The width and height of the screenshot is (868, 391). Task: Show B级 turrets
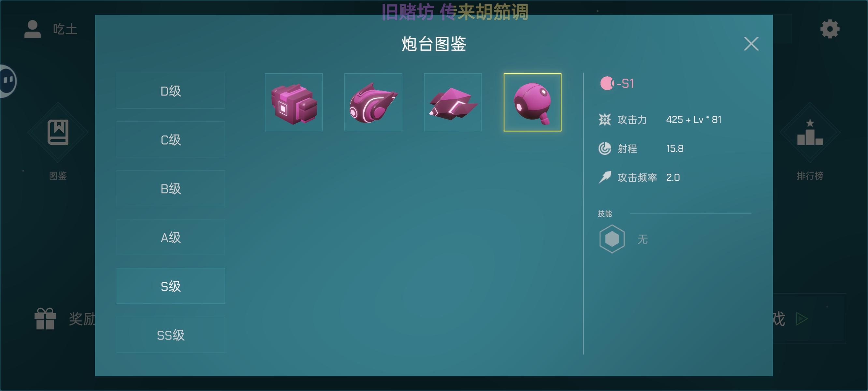click(x=170, y=188)
